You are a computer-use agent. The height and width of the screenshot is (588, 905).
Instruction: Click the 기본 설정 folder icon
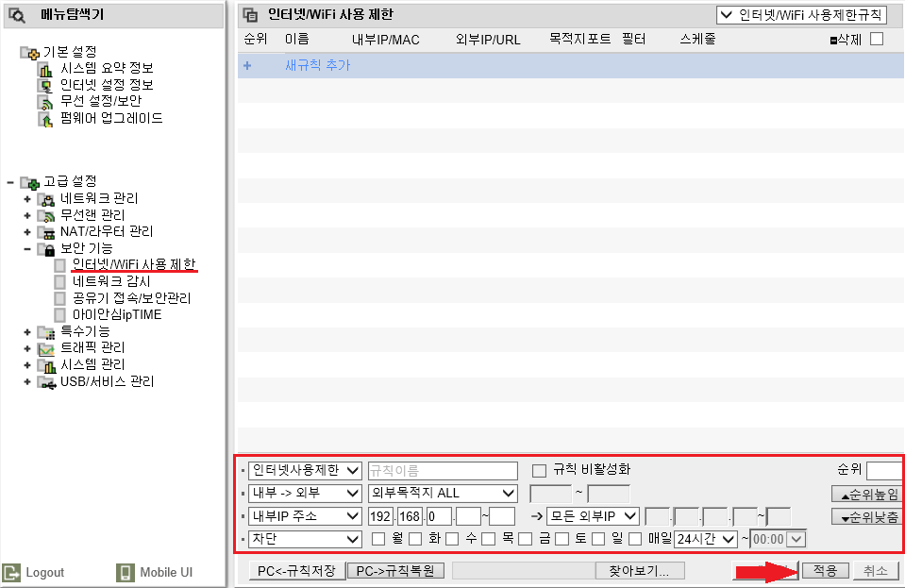click(29, 53)
